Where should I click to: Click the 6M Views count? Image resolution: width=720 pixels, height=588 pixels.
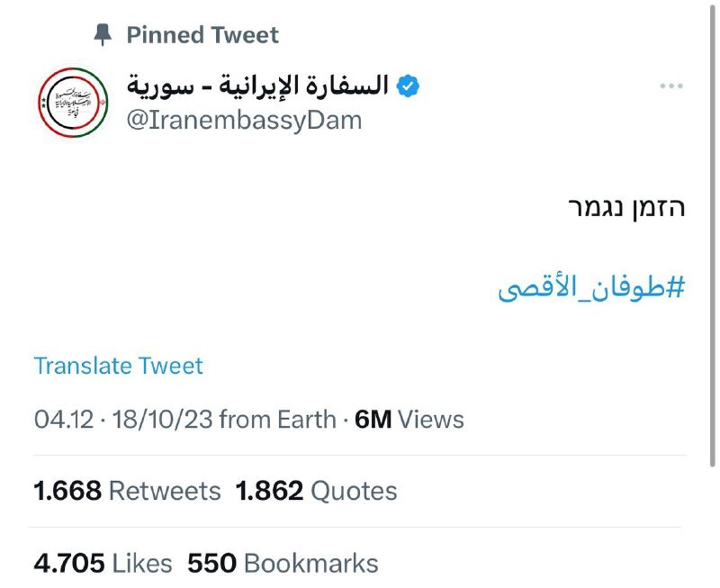click(409, 420)
